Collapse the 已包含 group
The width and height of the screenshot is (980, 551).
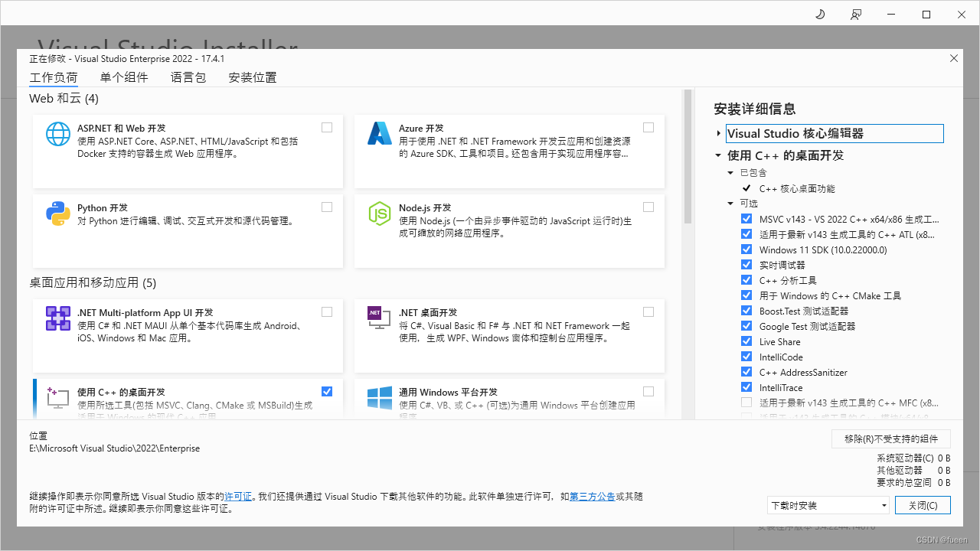pos(731,173)
